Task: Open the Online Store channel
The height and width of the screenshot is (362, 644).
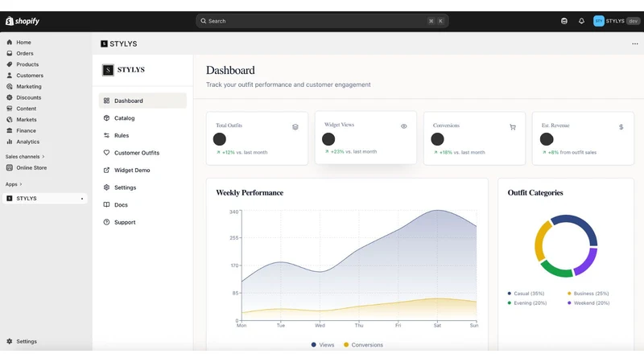Action: click(31, 167)
